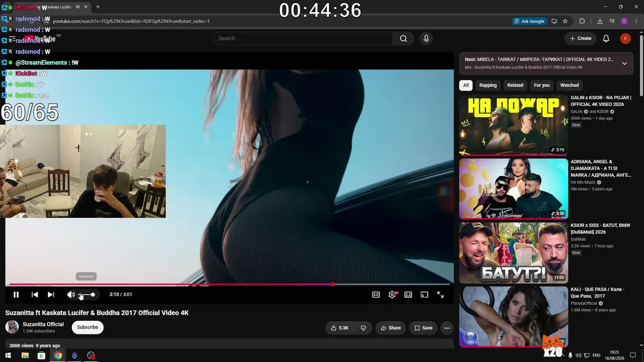Open the GALIN x KSIOR NA POJAR thumbnail

[x=513, y=125]
